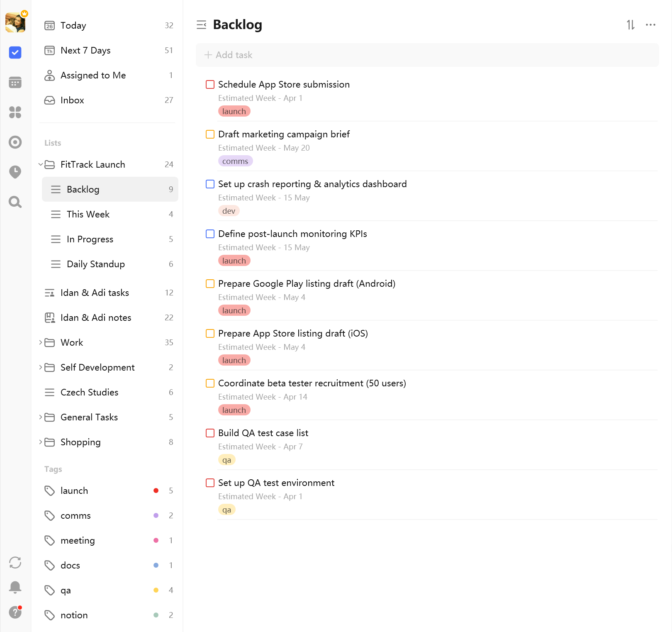Switch to the Today smart list
The image size is (672, 632).
[x=73, y=26]
